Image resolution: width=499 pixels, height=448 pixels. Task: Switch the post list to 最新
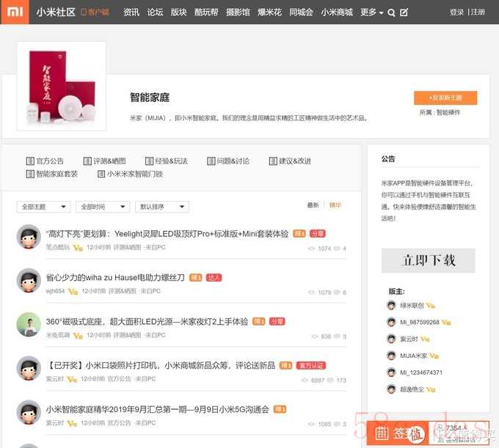(313, 205)
